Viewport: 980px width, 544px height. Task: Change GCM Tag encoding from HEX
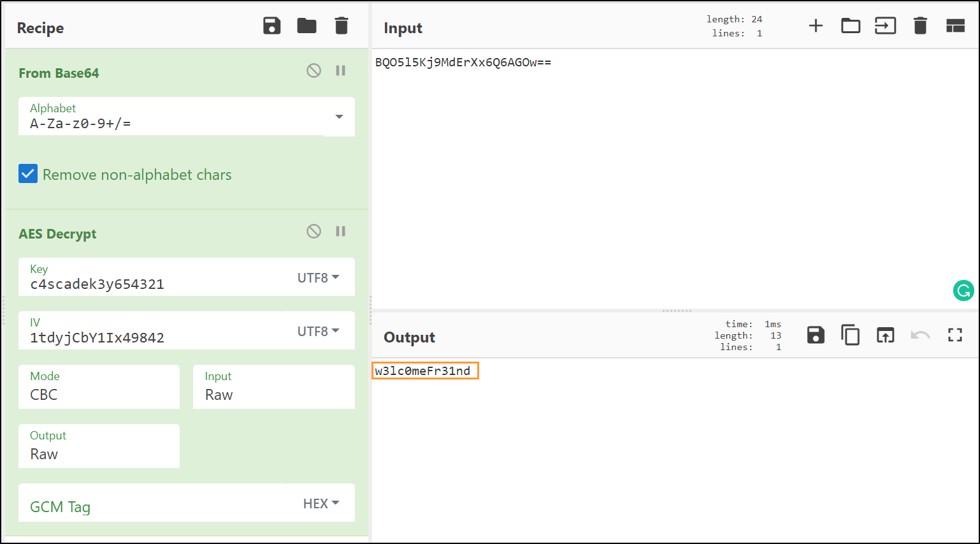[321, 503]
